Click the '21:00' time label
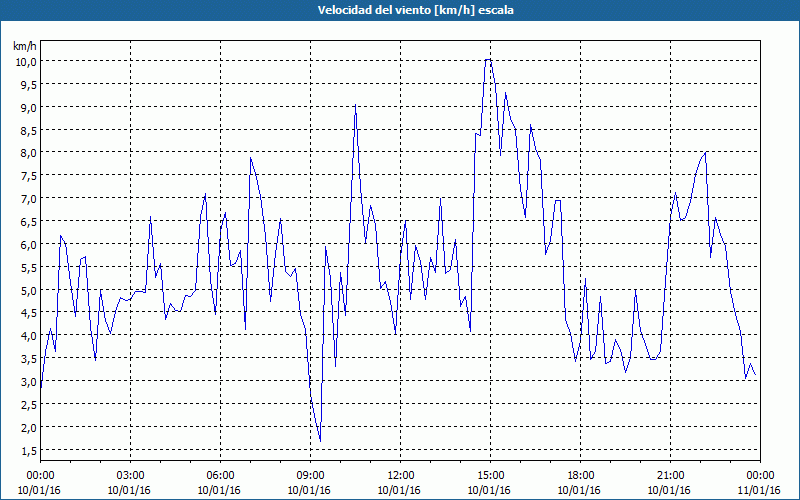The width and height of the screenshot is (800, 500). click(x=670, y=476)
